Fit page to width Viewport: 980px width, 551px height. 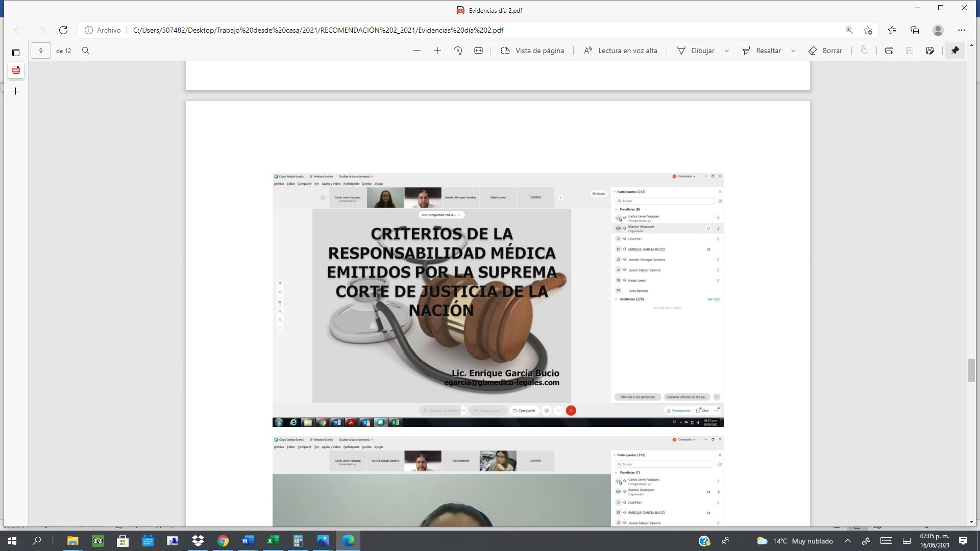click(x=478, y=51)
